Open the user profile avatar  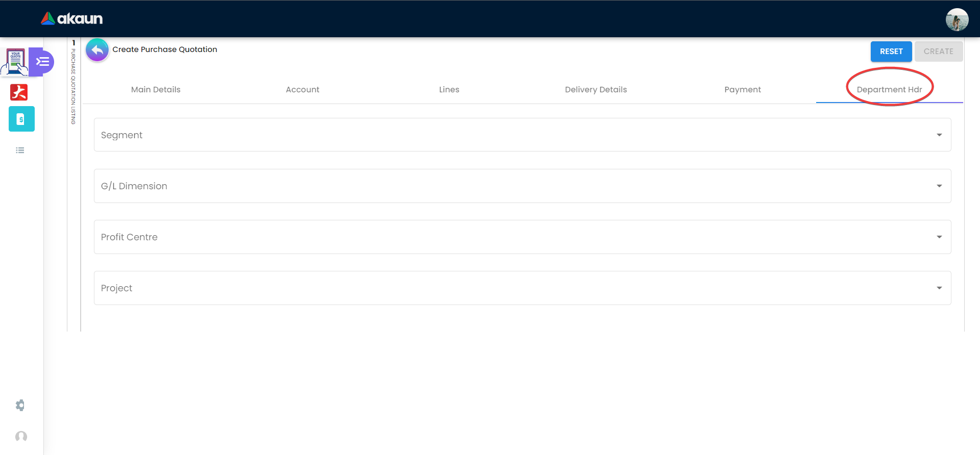(x=957, y=19)
